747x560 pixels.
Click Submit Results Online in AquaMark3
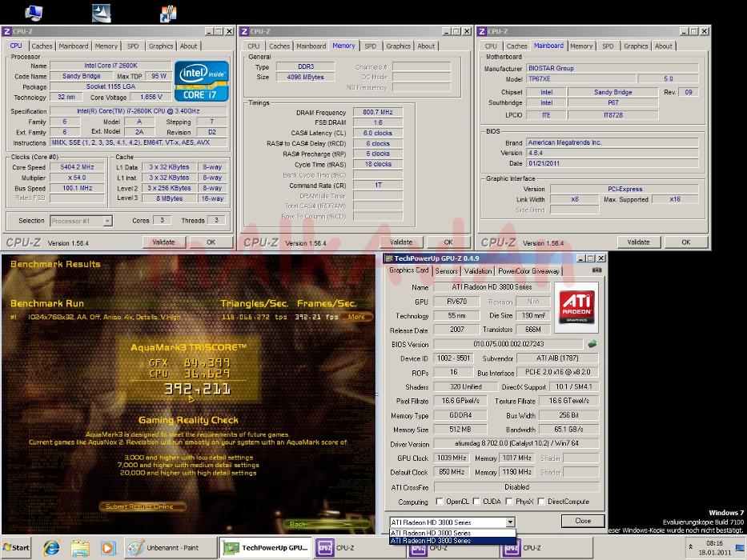click(x=142, y=506)
